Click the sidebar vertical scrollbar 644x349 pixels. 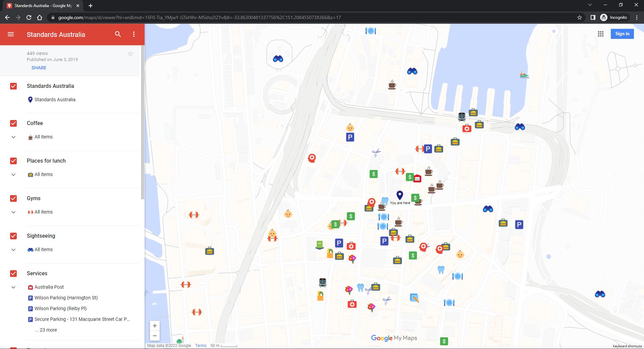(143, 122)
